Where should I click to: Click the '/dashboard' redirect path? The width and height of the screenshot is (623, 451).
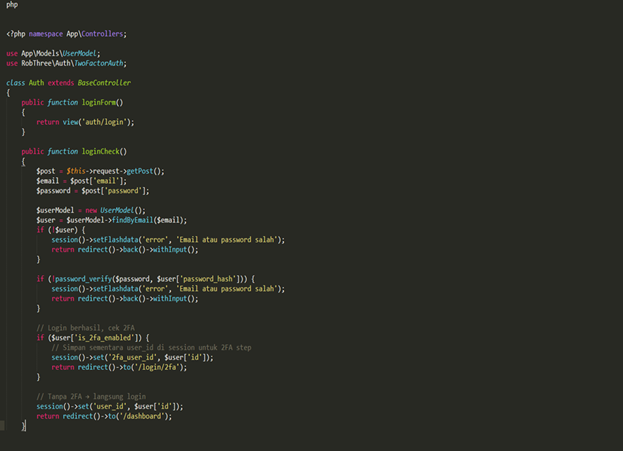click(146, 416)
